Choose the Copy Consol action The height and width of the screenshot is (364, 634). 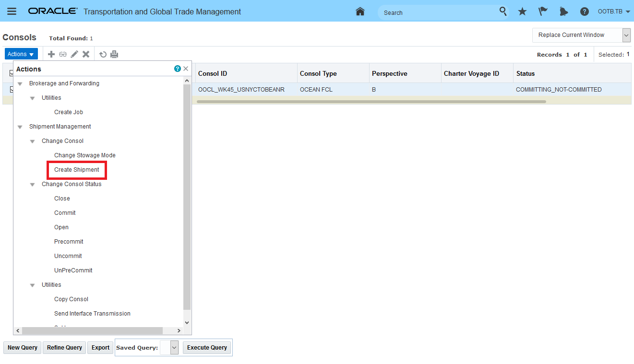pyautogui.click(x=71, y=299)
